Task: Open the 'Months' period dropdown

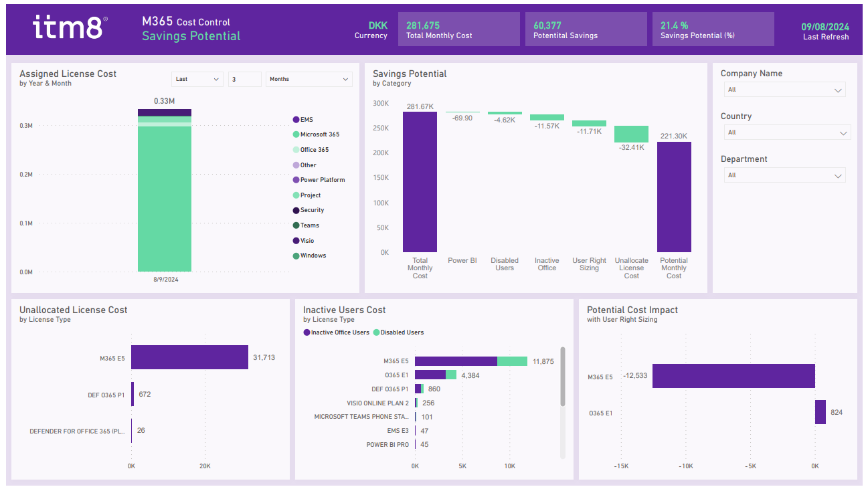Action: 309,79
